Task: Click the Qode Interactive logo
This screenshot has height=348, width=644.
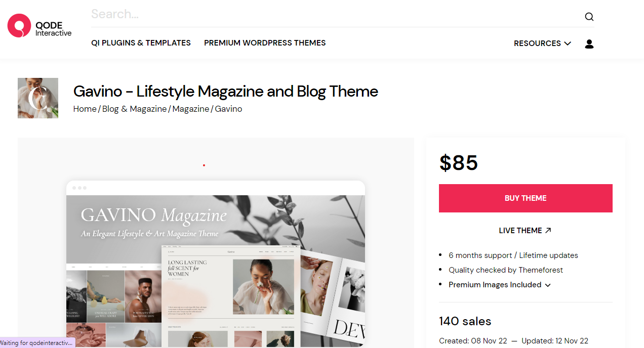Action: coord(39,26)
